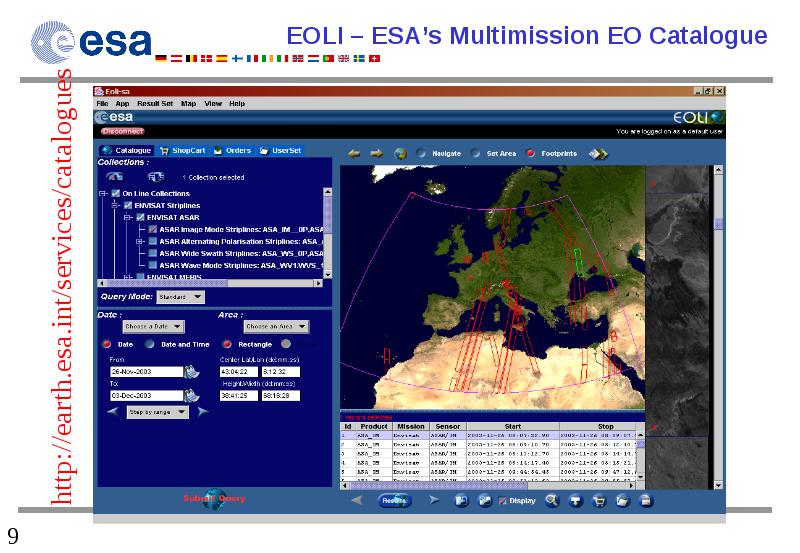Toggle the ENVISAT ASAR checkbox
The height and width of the screenshot is (553, 800).
[x=140, y=217]
